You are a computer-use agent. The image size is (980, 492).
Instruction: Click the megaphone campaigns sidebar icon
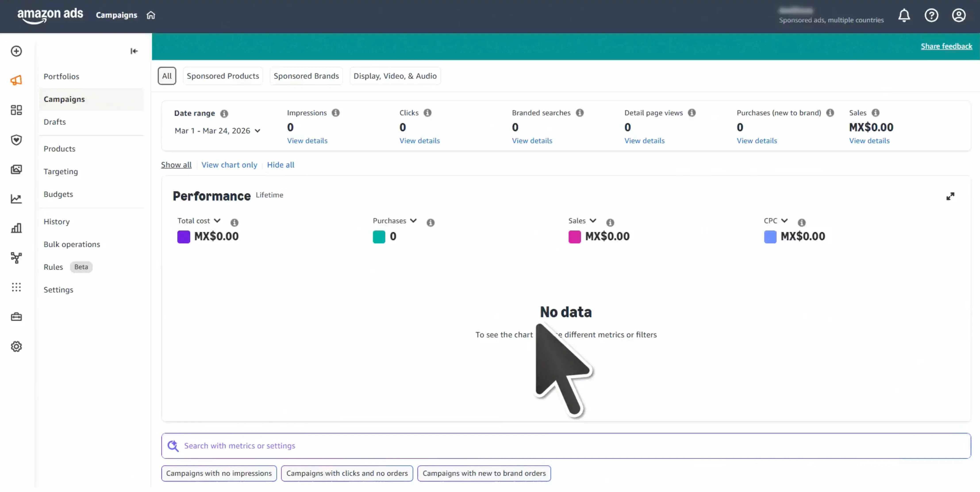coord(16,80)
